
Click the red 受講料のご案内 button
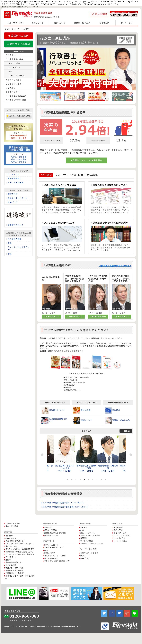click(x=18, y=36)
